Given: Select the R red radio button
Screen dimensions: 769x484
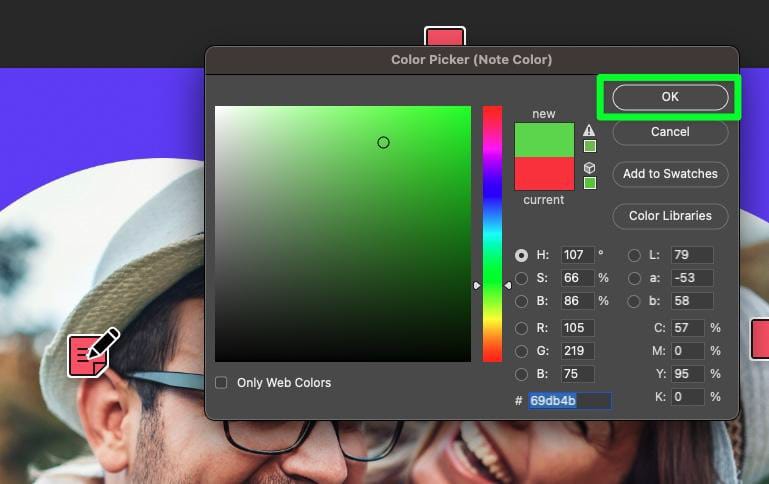Looking at the screenshot, I should (521, 328).
